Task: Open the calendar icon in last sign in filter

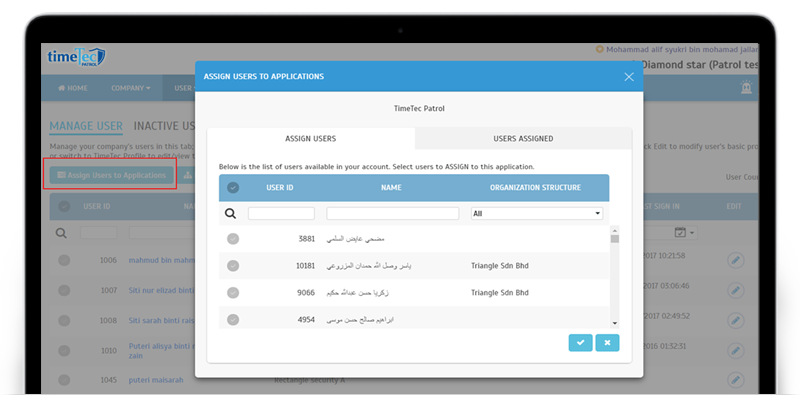Action: click(x=680, y=232)
